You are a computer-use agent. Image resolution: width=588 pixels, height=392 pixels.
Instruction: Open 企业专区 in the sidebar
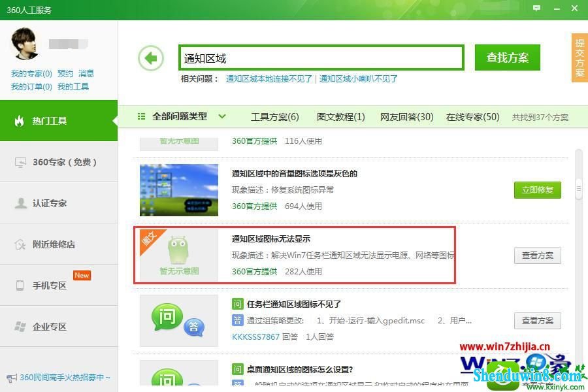[x=59, y=327]
